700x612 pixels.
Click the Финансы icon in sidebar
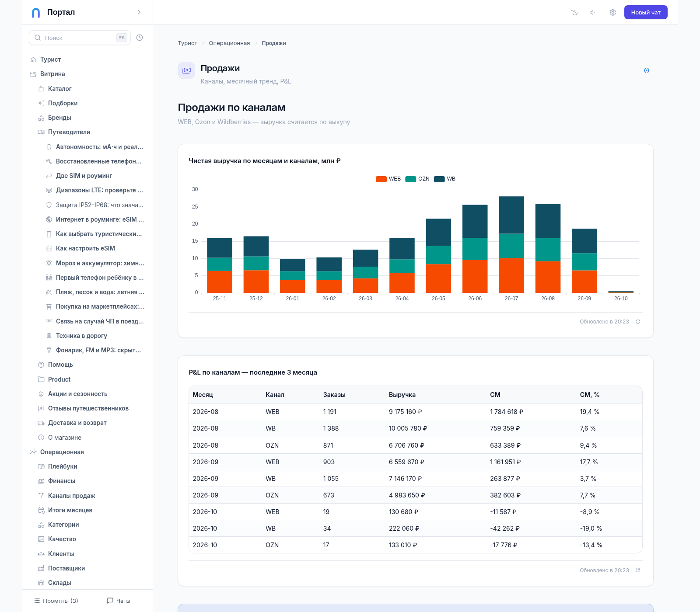(x=41, y=481)
